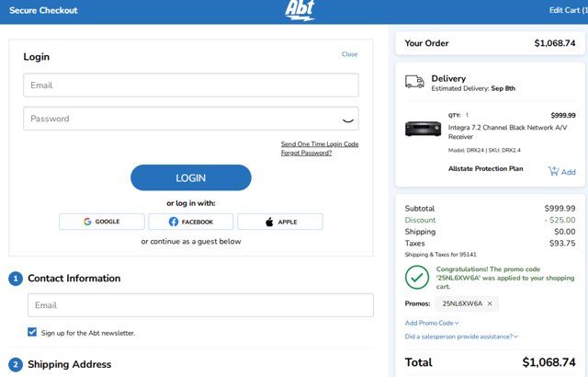Click the Shipping $0.00 amount
The width and height of the screenshot is (588, 377).
(x=565, y=232)
